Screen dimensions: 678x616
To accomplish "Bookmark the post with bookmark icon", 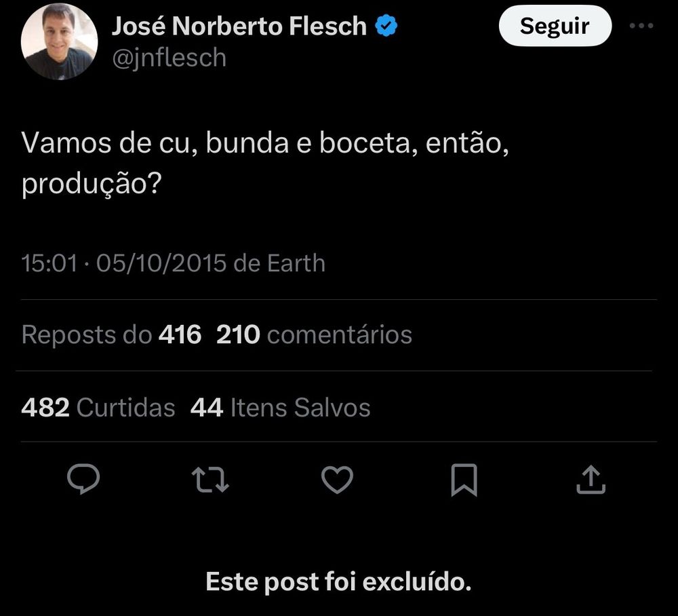I will (x=464, y=480).
